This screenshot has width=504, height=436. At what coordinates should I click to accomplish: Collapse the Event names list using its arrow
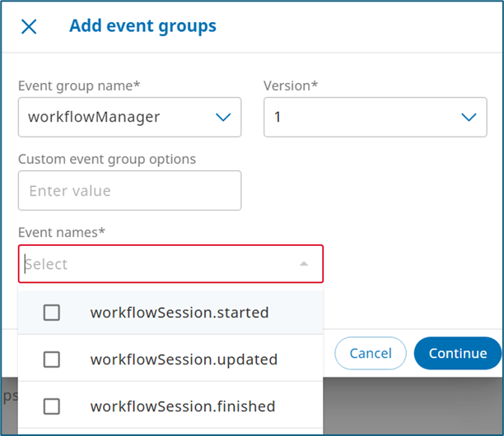(x=304, y=264)
